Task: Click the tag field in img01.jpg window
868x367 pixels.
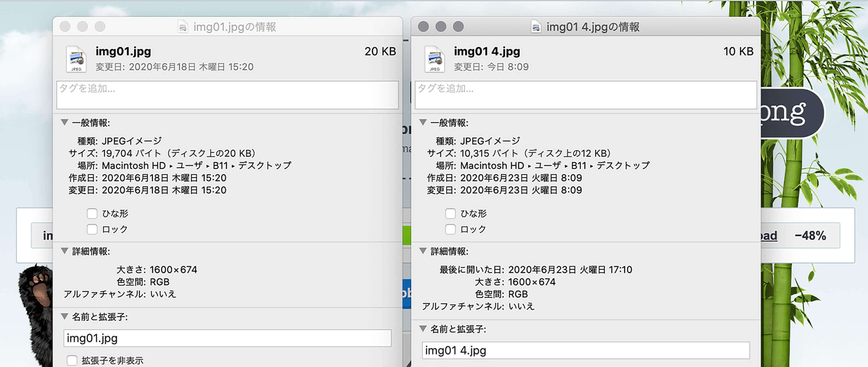Action: (x=228, y=95)
